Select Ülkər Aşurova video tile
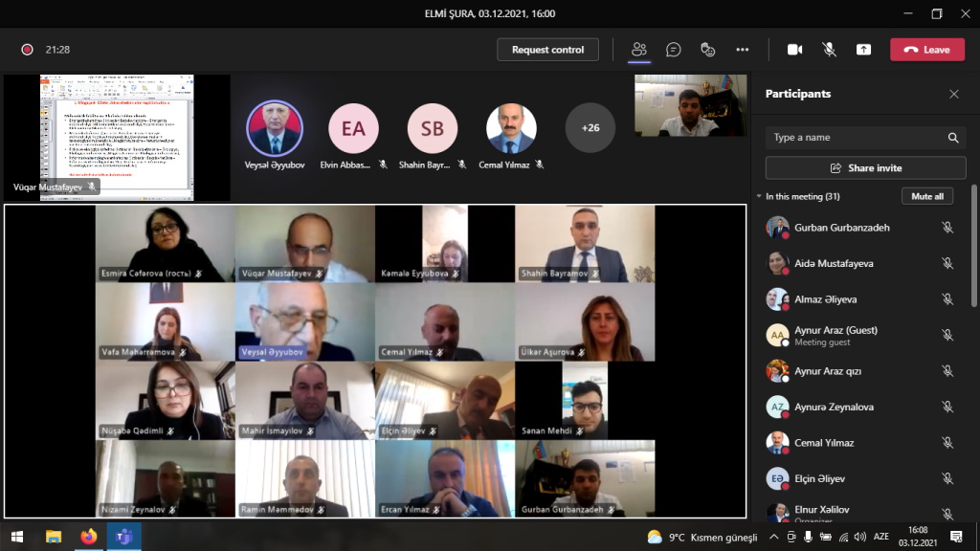980x551 pixels. [x=585, y=321]
